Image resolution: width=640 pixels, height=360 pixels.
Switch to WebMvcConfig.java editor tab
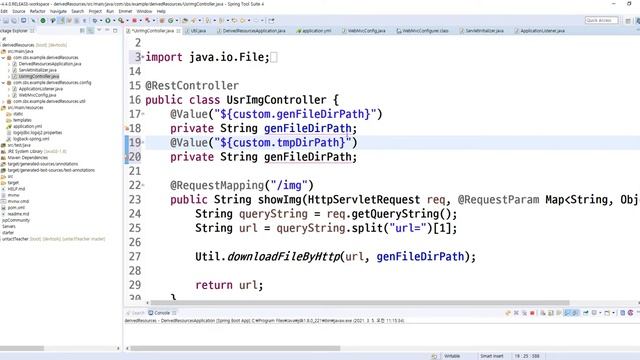coord(366,31)
